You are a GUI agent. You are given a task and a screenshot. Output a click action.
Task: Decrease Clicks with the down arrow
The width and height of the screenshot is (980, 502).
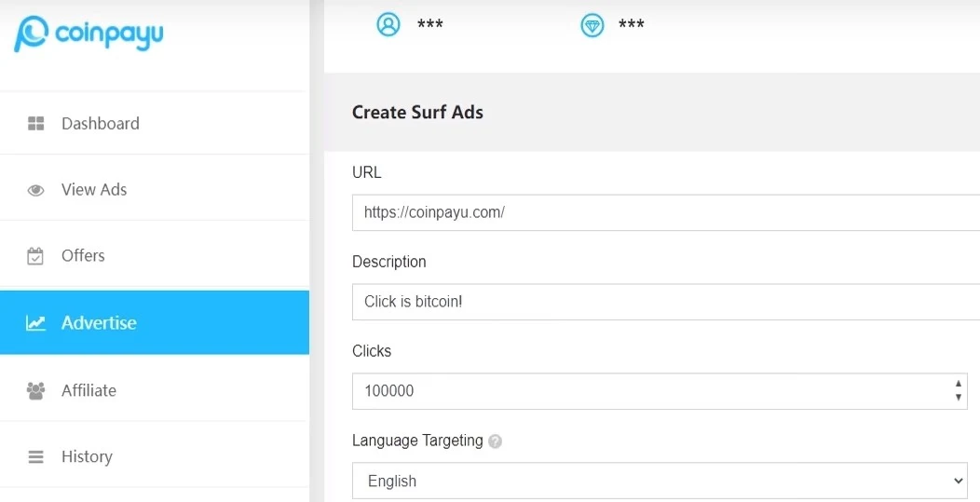pos(959,398)
